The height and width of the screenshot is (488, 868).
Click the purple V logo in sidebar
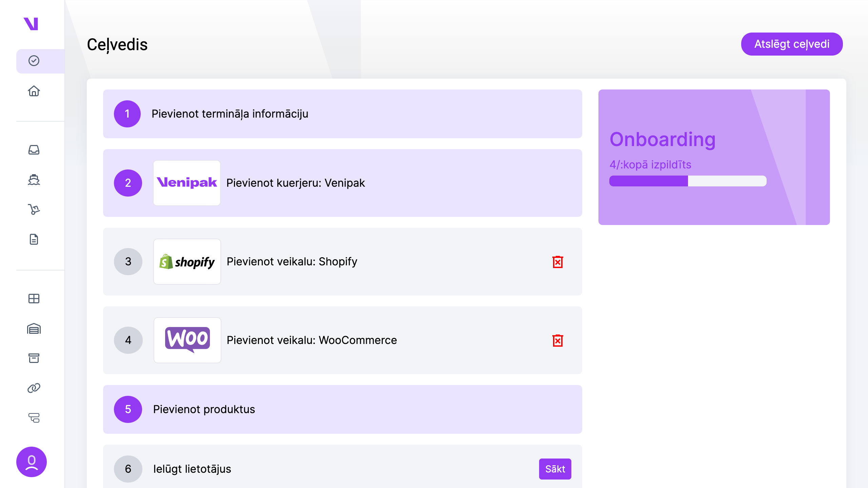click(31, 24)
